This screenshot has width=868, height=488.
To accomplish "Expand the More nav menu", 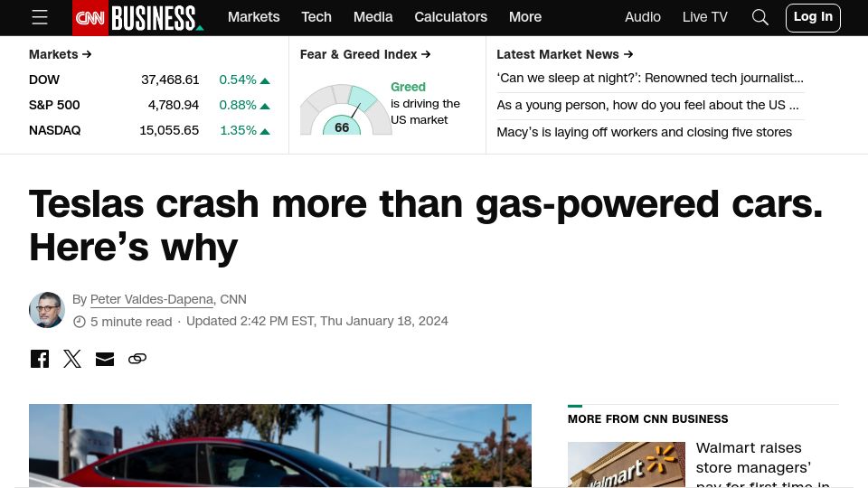I will (x=525, y=17).
